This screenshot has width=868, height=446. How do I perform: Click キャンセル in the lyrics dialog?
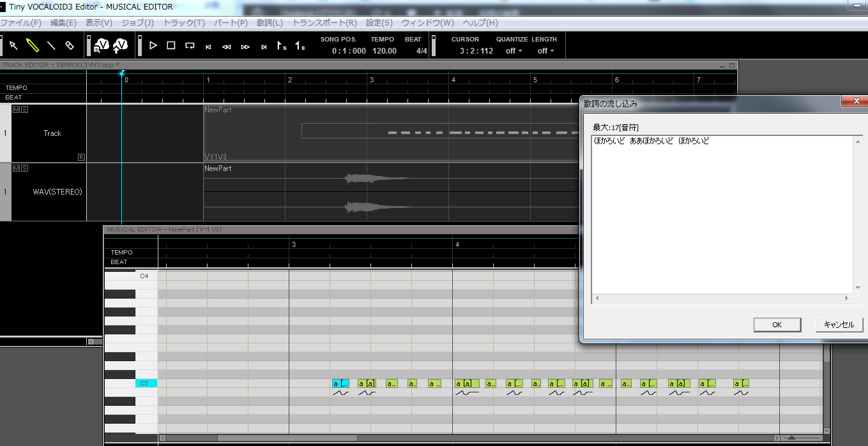pos(839,325)
